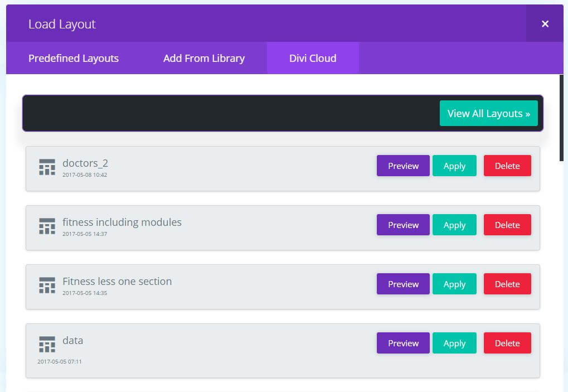This screenshot has width=568, height=392.
Task: Click layout icon beside doctors_2
Action: click(47, 167)
